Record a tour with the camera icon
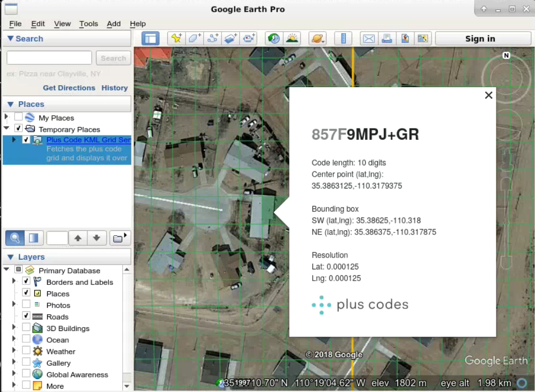This screenshot has width=535, height=392. click(x=249, y=39)
